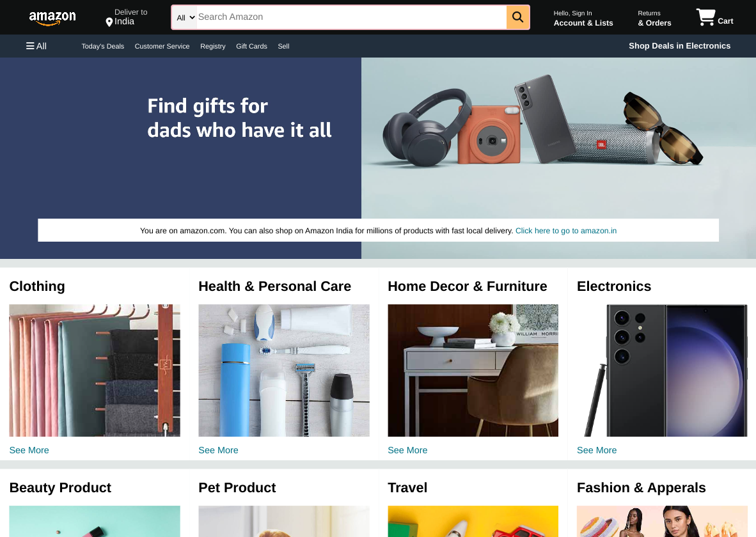Open the Health & Personal Care image

284,370
